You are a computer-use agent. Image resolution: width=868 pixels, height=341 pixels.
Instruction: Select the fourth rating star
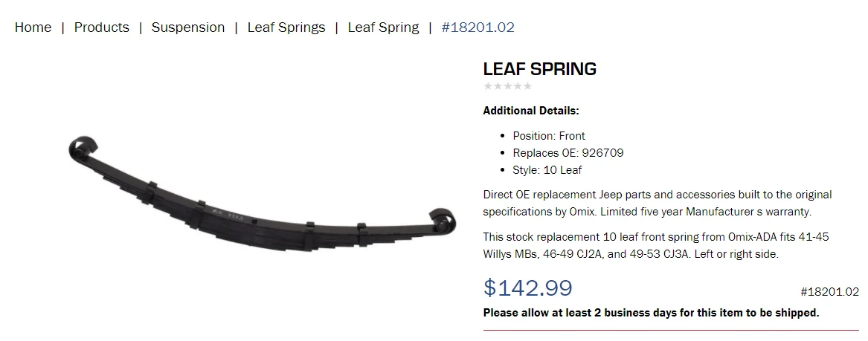[x=518, y=85]
